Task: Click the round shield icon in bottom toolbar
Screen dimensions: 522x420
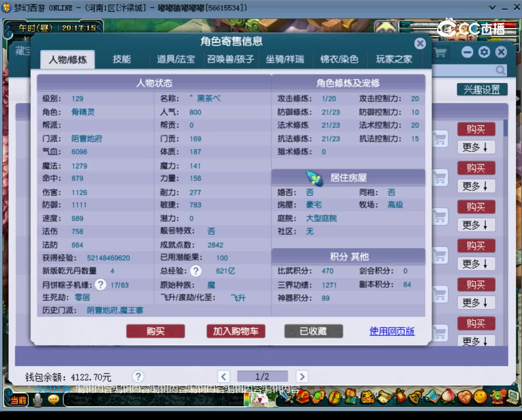Action: pos(335,397)
